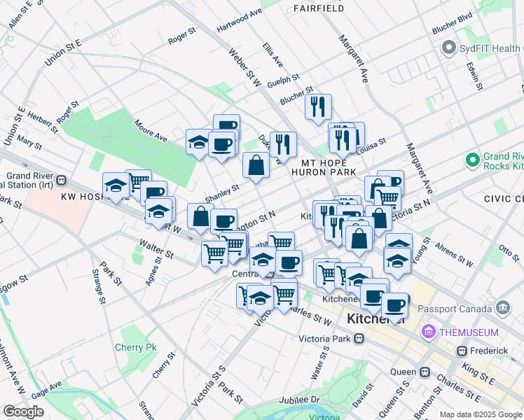
Task: Click the Cherry Pk park label
Action: coord(136,347)
